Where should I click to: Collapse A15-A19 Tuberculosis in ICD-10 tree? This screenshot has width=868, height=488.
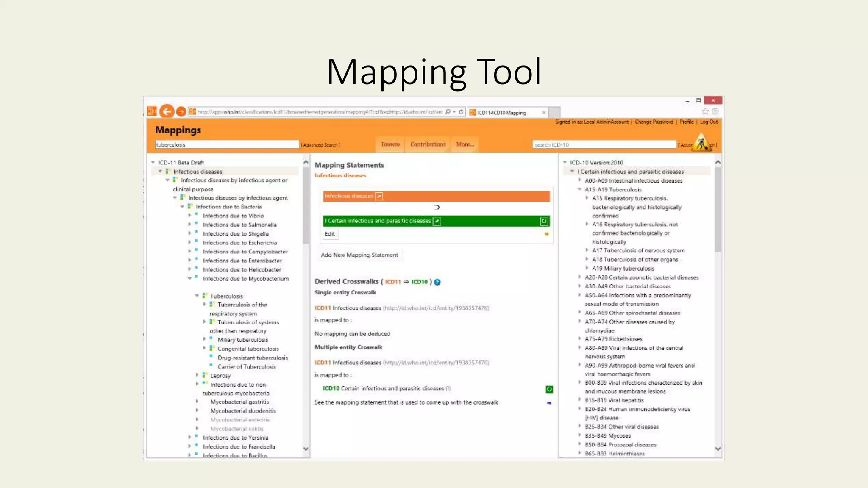pyautogui.click(x=579, y=189)
